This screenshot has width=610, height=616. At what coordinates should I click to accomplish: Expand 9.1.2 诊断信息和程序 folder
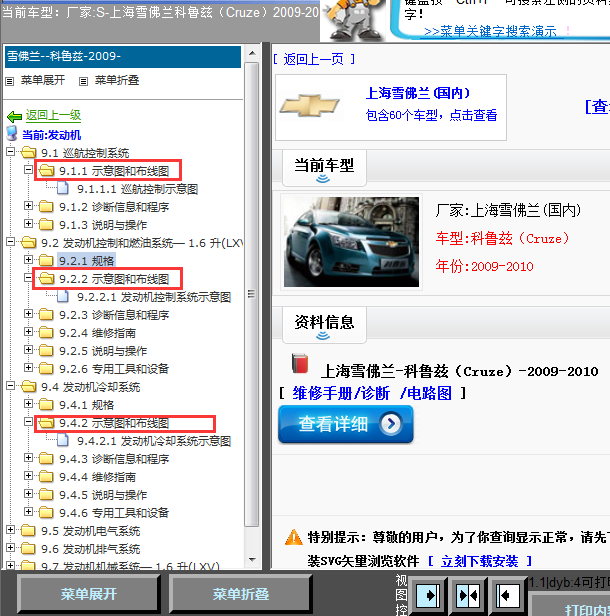pyautogui.click(x=28, y=205)
